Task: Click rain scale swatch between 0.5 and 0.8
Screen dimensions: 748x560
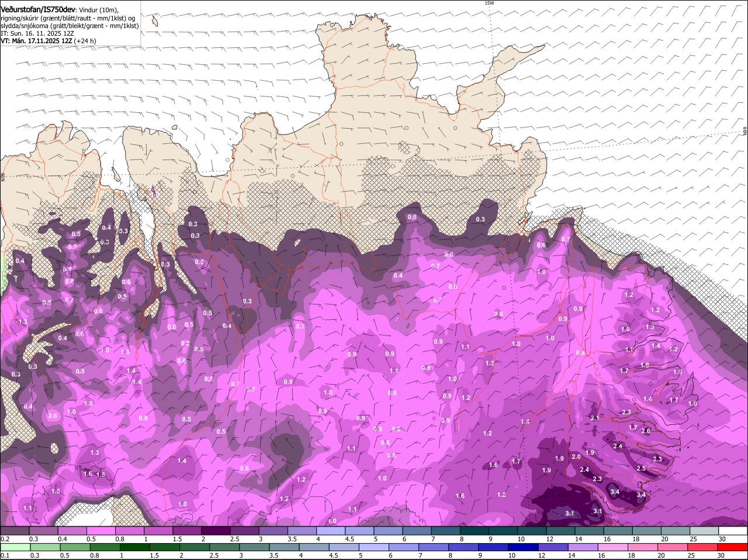Action: click(x=75, y=547)
